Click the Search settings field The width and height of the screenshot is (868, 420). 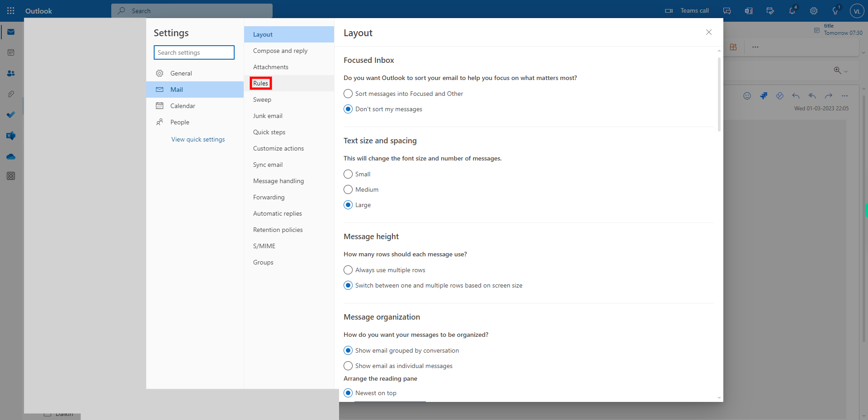(194, 52)
